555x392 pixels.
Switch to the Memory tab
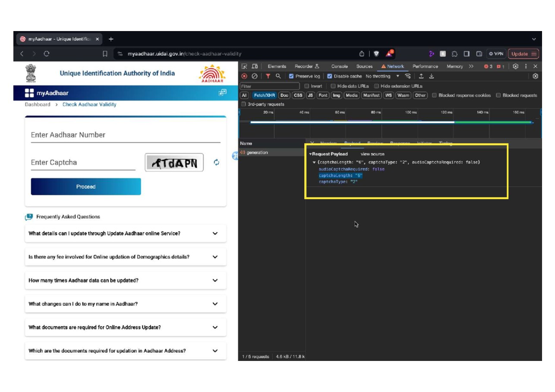[x=454, y=66]
